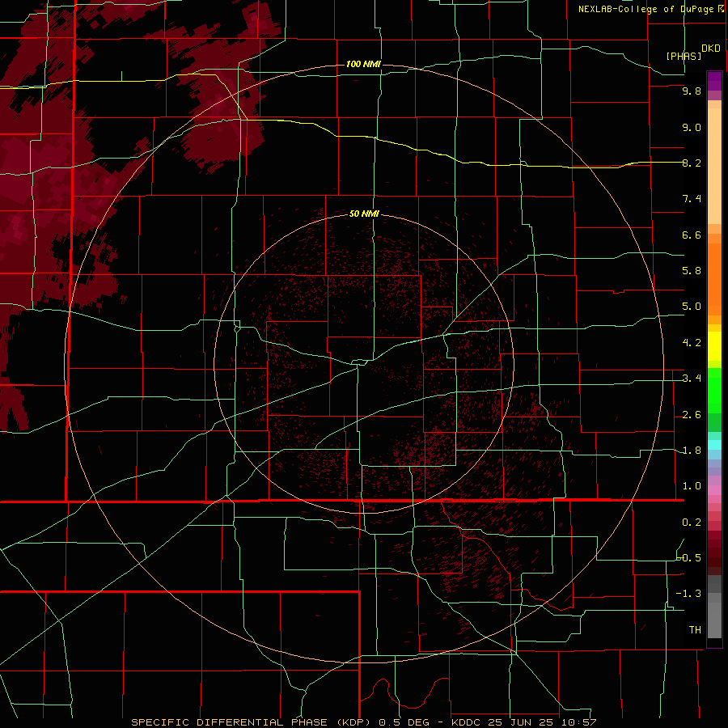
Task: Click the pink segment of the color bar
Action: tap(714, 490)
